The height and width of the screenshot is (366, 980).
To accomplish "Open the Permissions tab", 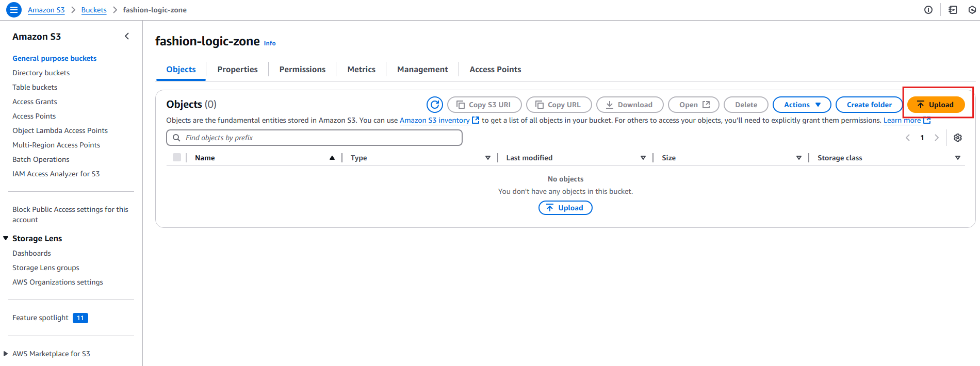I will 302,69.
